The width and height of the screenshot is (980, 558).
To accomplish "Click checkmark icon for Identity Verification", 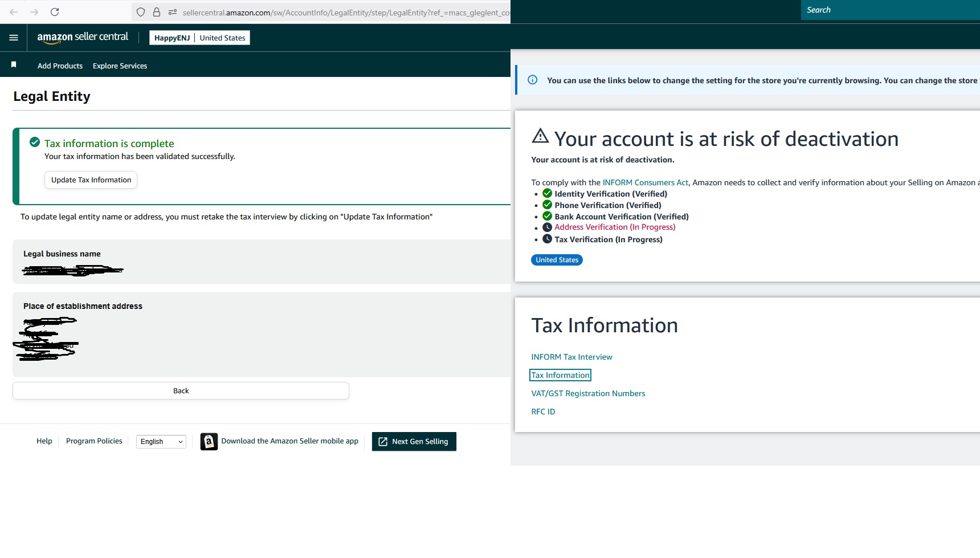I will pyautogui.click(x=547, y=193).
